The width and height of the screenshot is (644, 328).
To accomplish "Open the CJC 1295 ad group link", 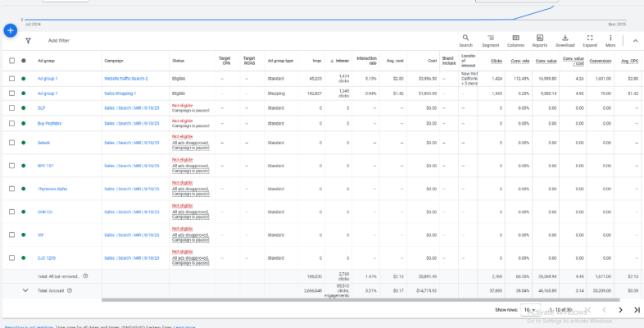I will coord(47,257).
